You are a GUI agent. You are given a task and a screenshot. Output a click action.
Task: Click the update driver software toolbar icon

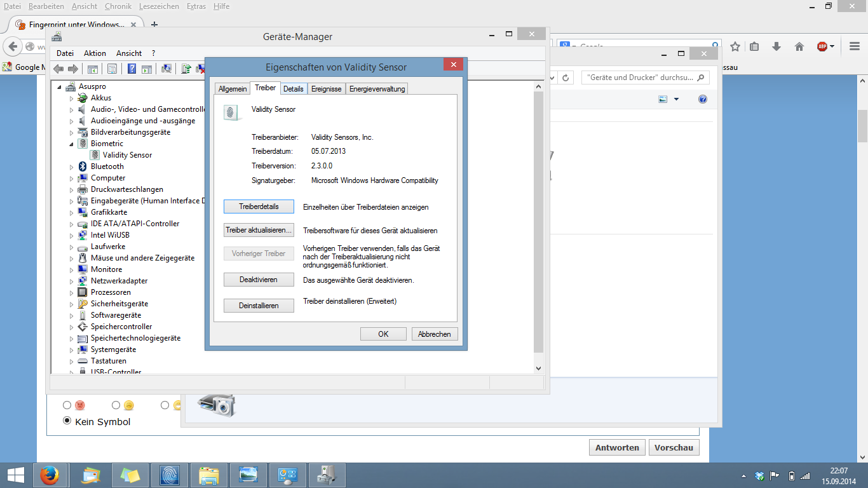pos(186,69)
